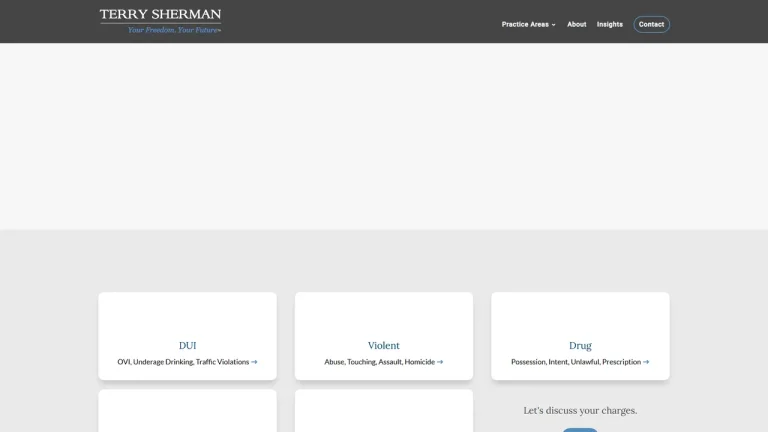Image resolution: width=768 pixels, height=432 pixels.
Task: Expand the Practice Areas dropdown menu
Action: pos(528,24)
